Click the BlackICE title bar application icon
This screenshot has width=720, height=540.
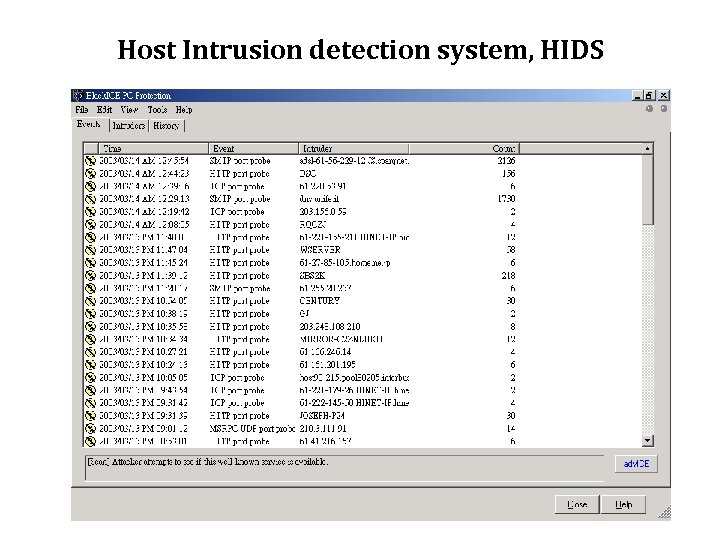point(78,96)
